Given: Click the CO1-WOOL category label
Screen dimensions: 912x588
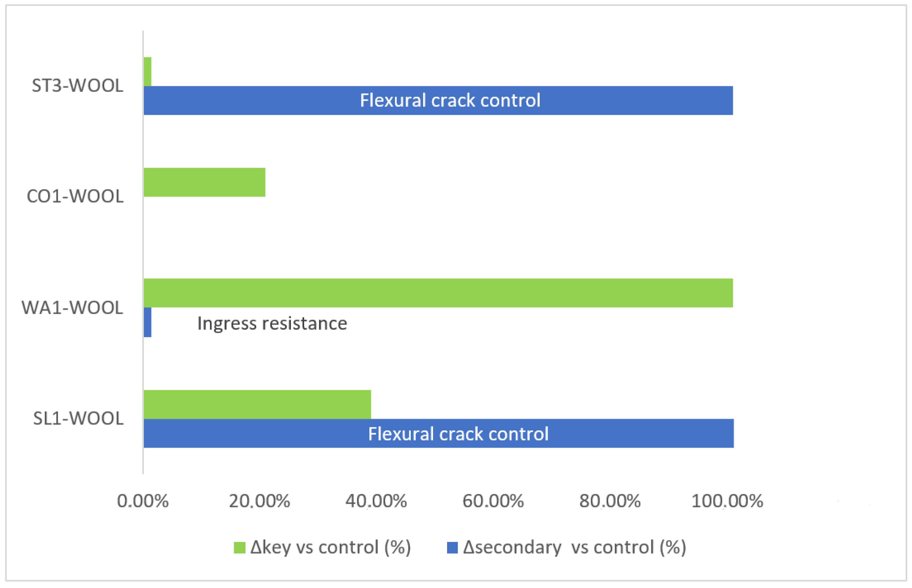Looking at the screenshot, I should tap(75, 196).
